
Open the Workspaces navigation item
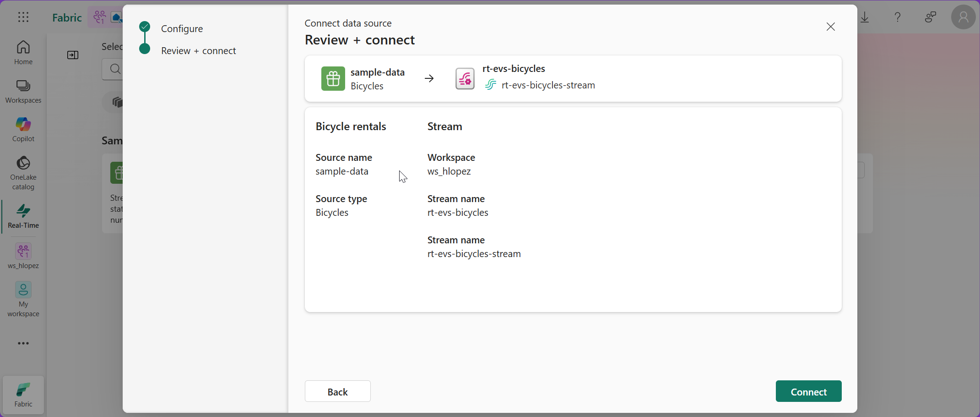pos(23,91)
